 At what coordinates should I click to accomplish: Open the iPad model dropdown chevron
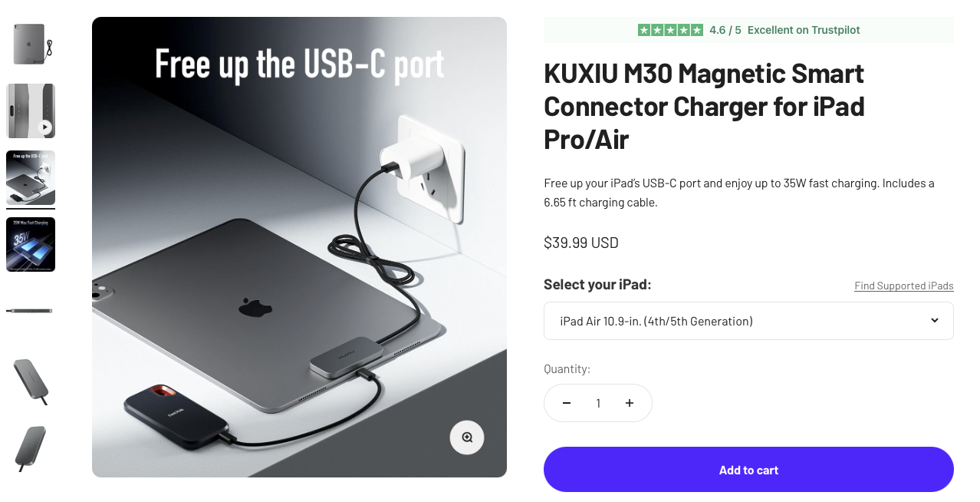(935, 320)
